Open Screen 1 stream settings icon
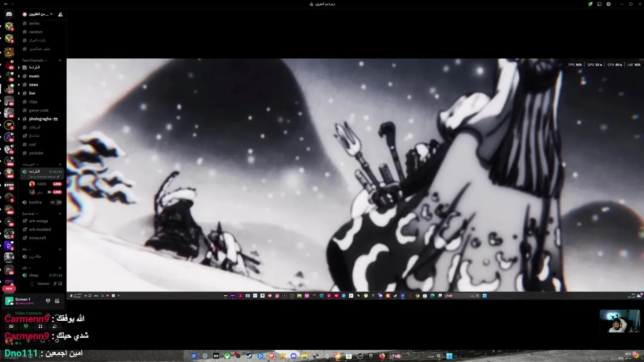Screen dimensions: 644x362 [x=57, y=301]
